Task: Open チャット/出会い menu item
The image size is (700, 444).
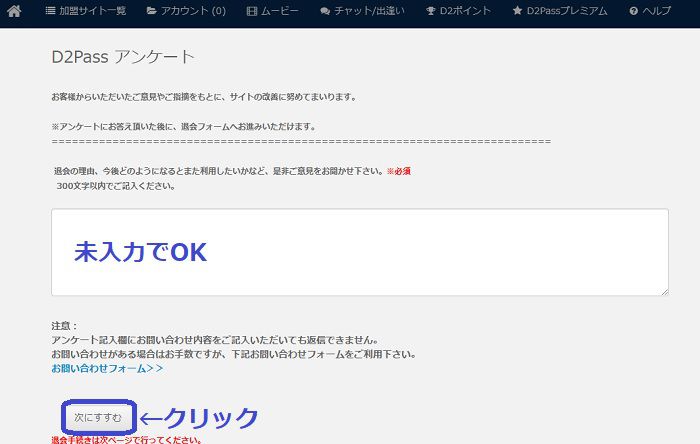Action: coord(362,11)
